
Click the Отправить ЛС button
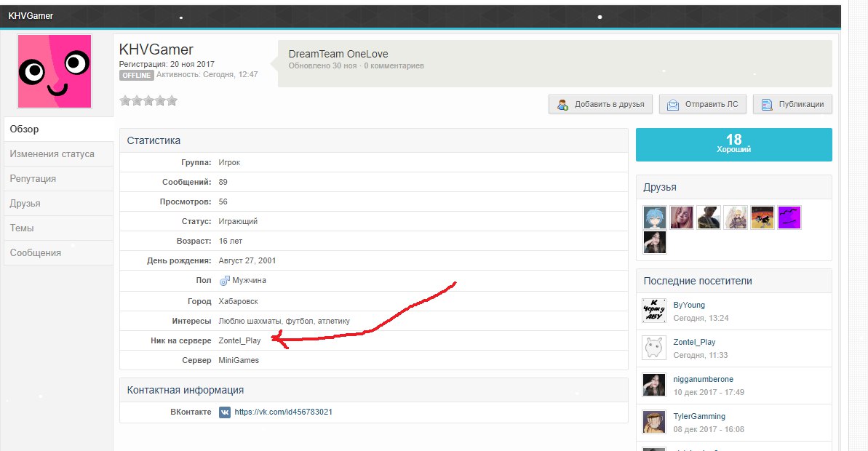point(703,105)
